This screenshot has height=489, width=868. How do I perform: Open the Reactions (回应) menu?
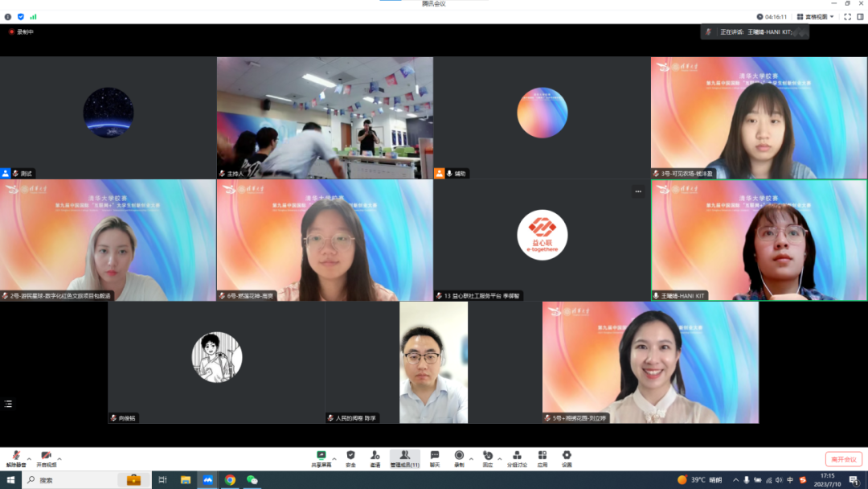pos(487,457)
